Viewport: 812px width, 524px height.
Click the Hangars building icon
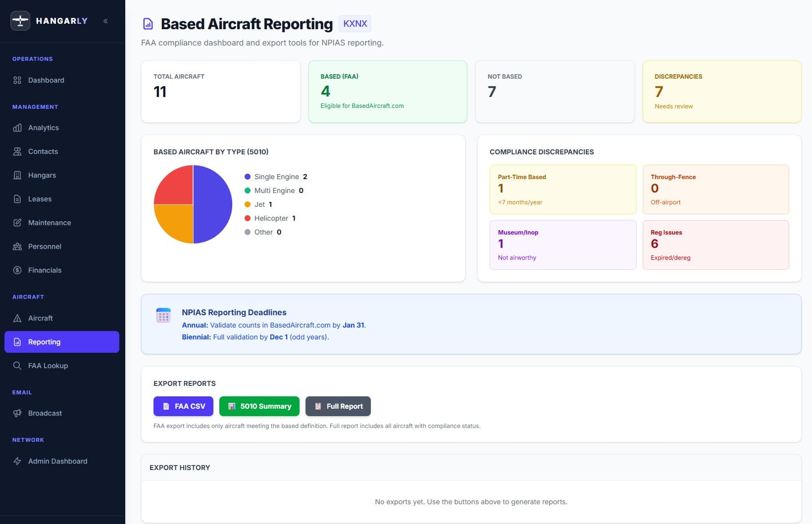pos(17,175)
